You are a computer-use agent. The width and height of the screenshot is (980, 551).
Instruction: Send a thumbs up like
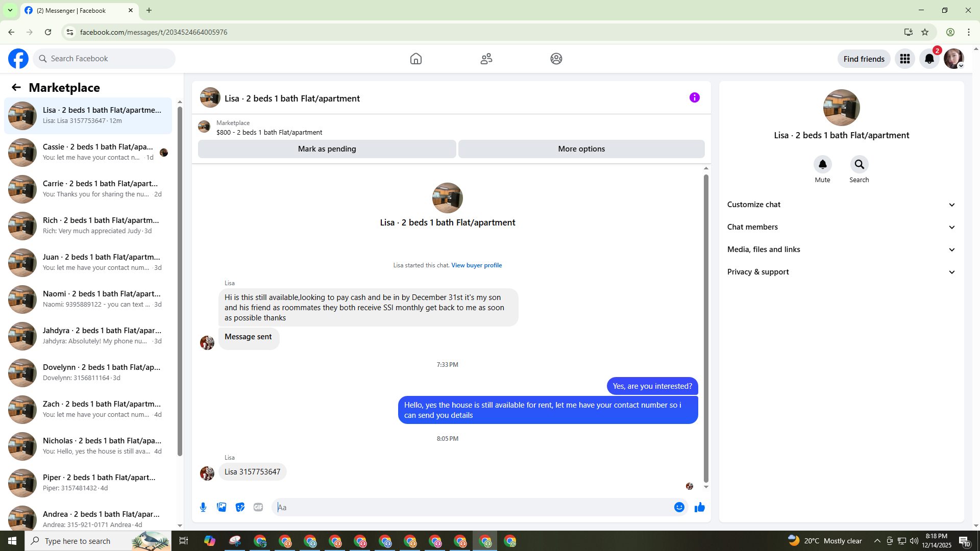(699, 507)
